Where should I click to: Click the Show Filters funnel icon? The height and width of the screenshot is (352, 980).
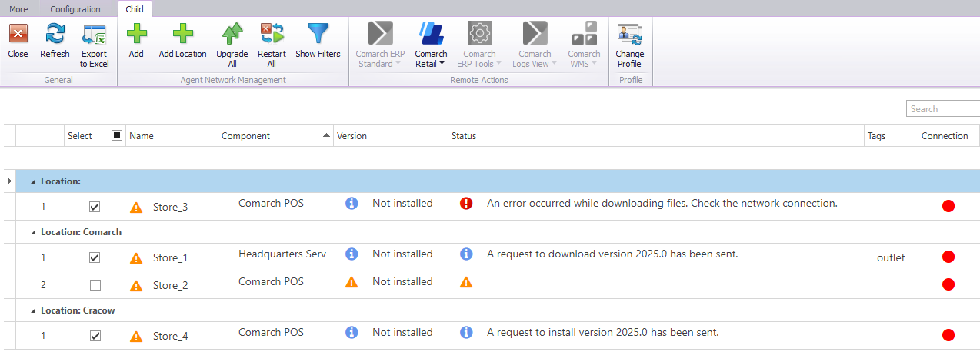318,34
